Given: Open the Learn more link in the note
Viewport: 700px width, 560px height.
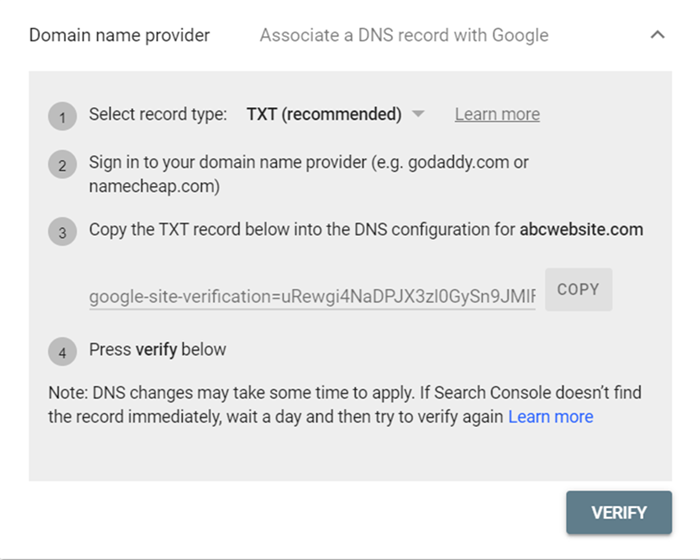Looking at the screenshot, I should (x=550, y=416).
